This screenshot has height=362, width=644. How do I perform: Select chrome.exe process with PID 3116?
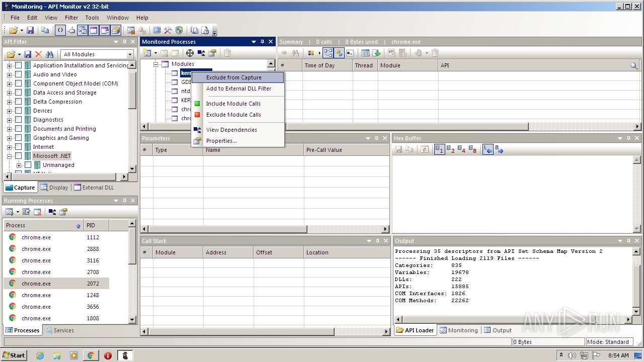coord(56,260)
